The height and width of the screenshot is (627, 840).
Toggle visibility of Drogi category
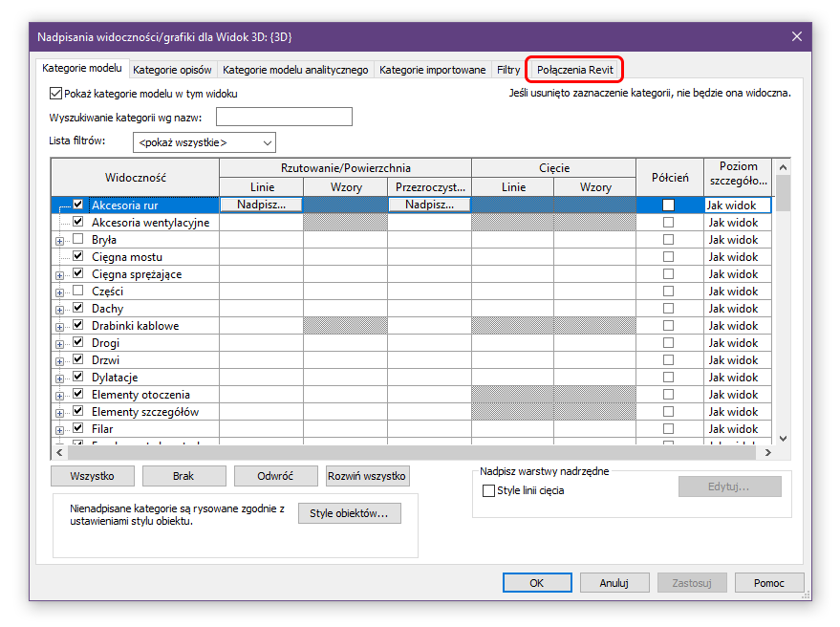[x=78, y=342]
